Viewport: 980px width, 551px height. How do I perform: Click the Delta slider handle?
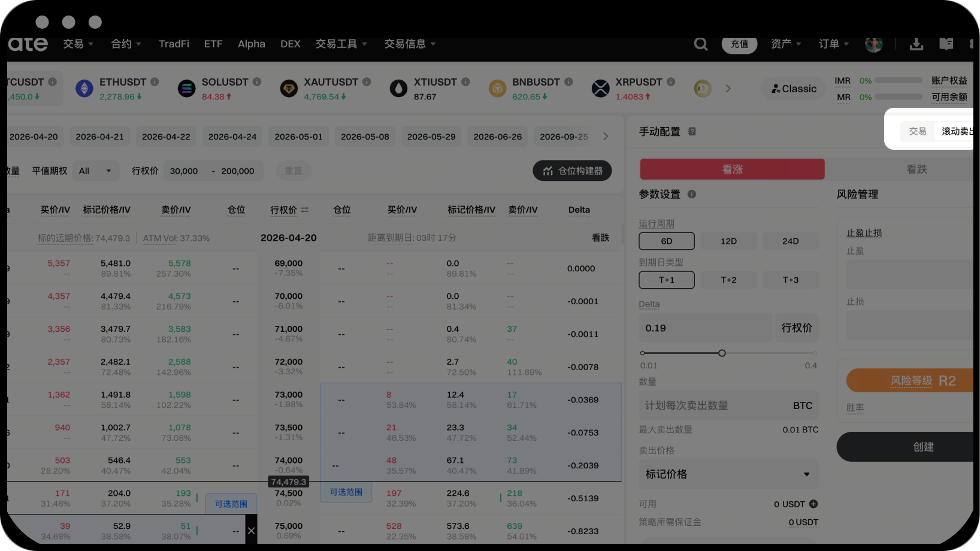coord(722,353)
